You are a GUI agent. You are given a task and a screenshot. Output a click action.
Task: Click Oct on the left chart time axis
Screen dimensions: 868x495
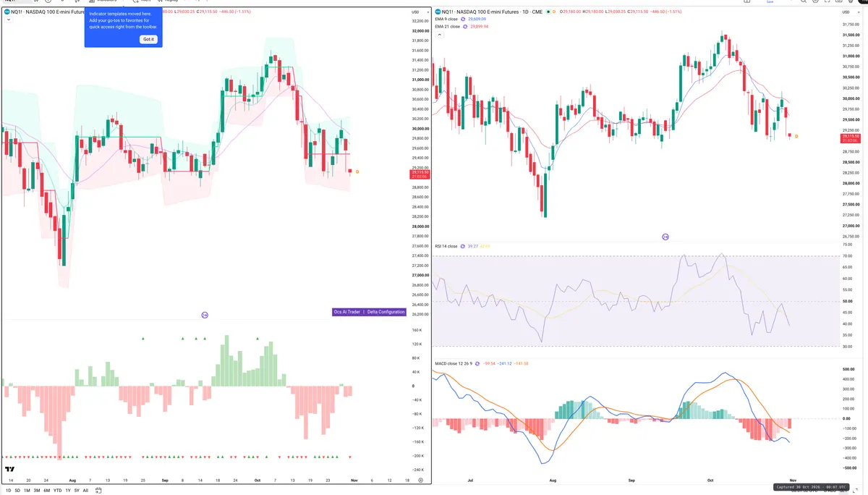258,480
